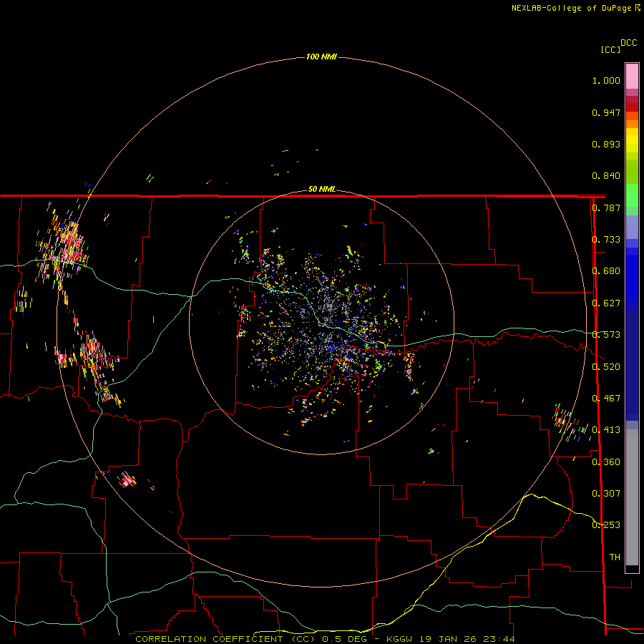The height and width of the screenshot is (644, 644).
Task: Click the 0.893 scale value
Action: [x=606, y=144]
